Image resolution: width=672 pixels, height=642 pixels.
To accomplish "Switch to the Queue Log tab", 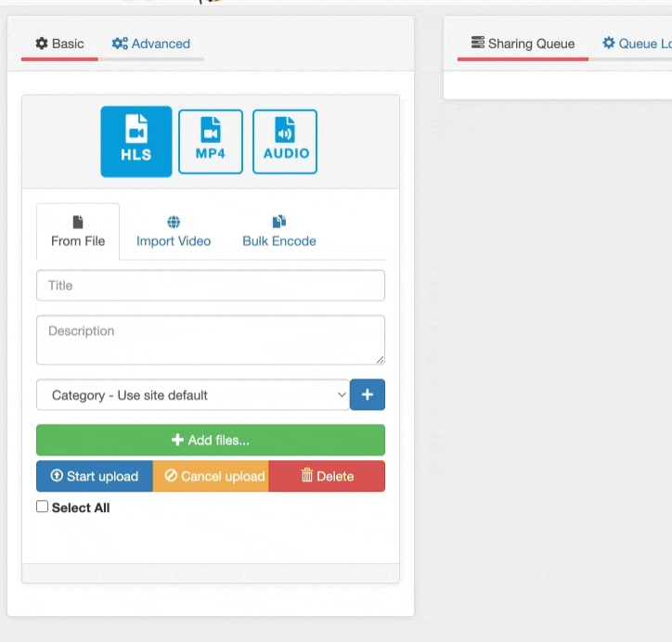I will 637,44.
